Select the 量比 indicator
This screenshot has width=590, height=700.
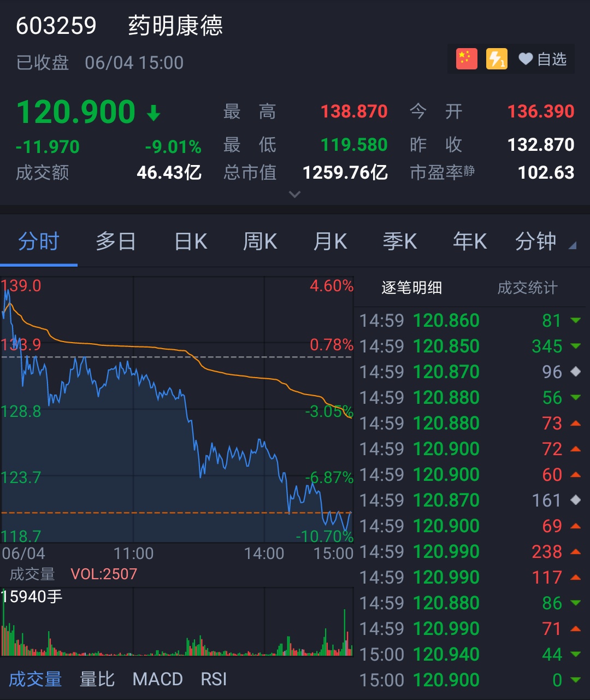pos(97,679)
